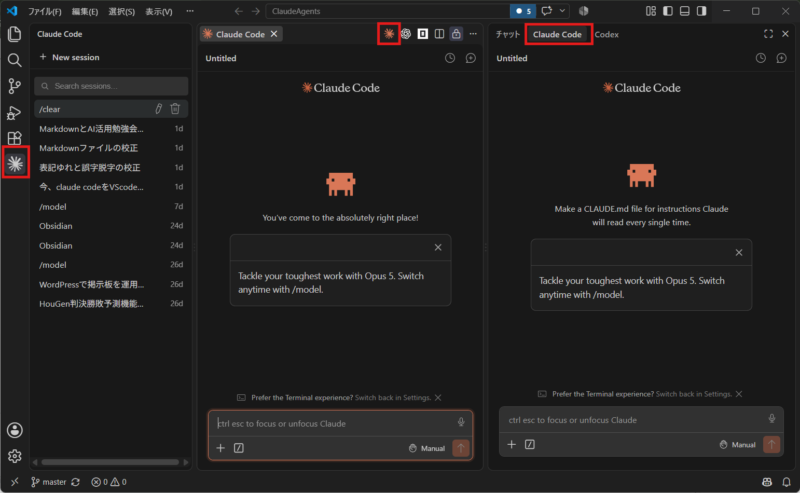Select Claude Code tab in right panel
The image size is (800, 493).
(557, 34)
